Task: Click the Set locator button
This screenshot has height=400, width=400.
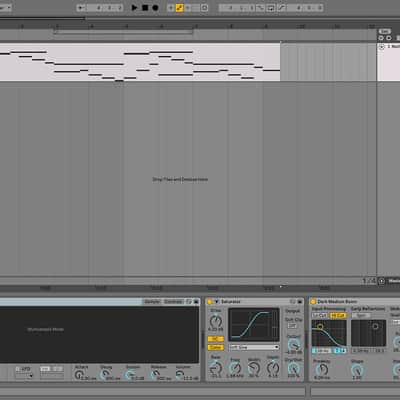Action: point(384,31)
